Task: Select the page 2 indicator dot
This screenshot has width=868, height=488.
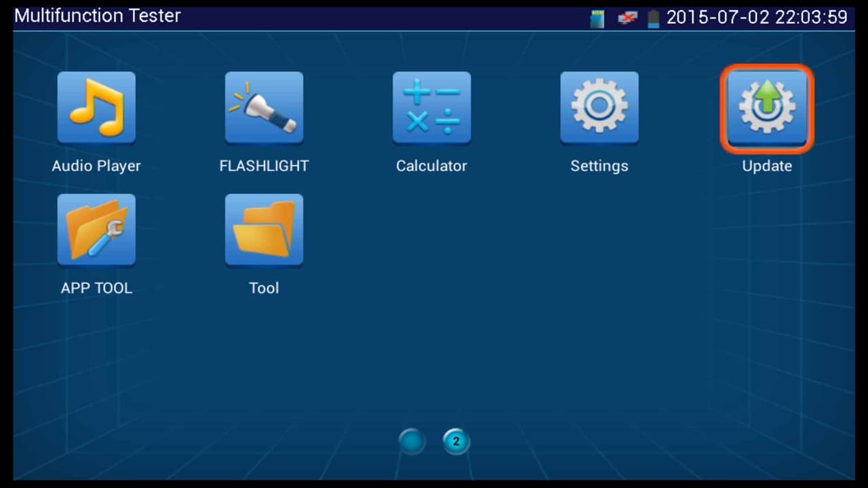Action: click(456, 442)
